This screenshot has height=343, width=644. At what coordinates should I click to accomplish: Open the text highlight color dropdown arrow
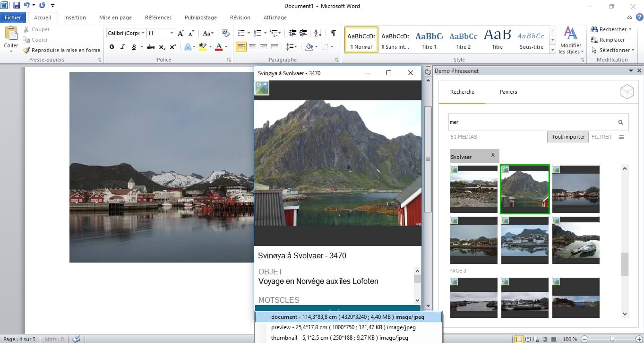(x=210, y=47)
